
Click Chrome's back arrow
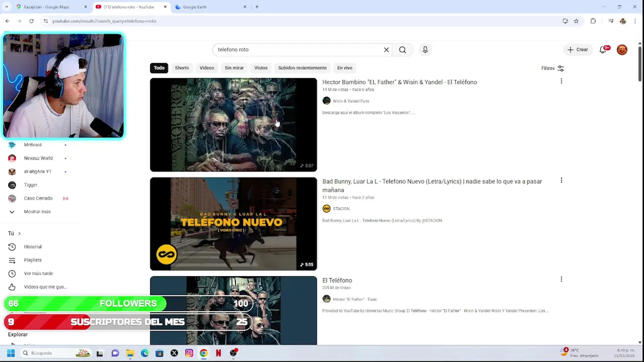pyautogui.click(x=7, y=21)
